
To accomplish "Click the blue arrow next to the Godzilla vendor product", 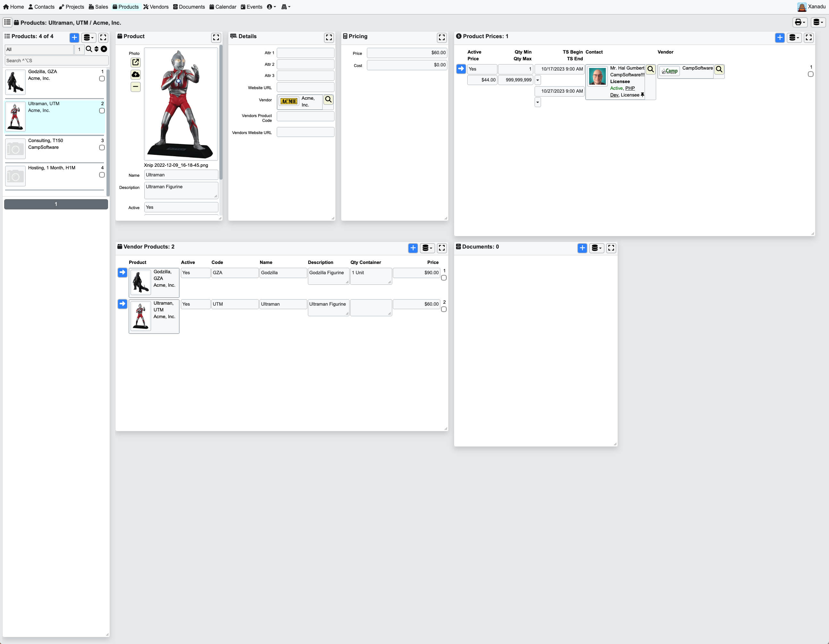I will pos(122,272).
